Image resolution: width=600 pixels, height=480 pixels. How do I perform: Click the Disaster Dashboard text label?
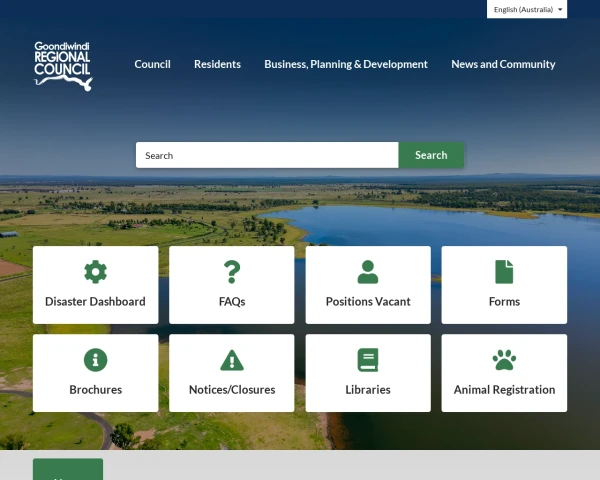click(95, 302)
